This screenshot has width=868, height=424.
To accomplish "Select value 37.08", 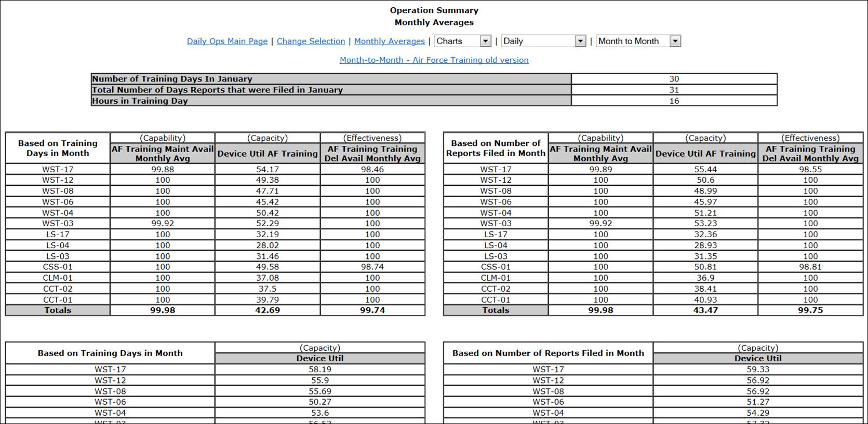I will point(268,278).
